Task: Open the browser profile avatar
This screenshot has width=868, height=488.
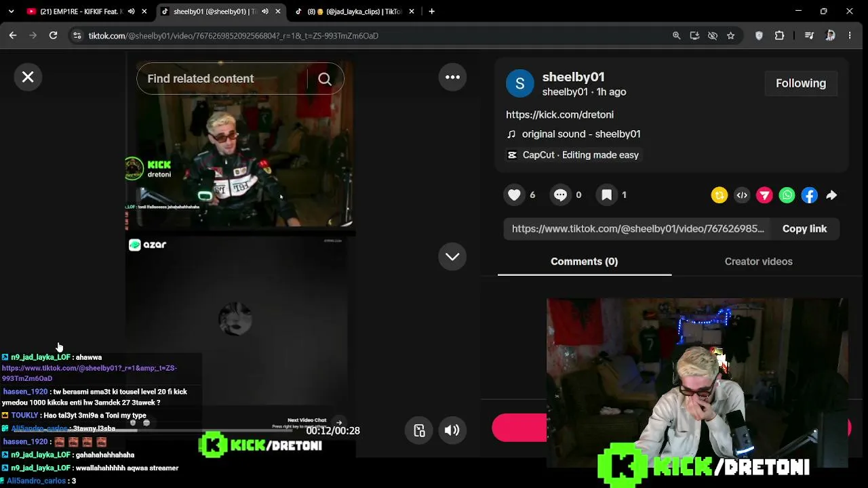Action: [x=830, y=36]
